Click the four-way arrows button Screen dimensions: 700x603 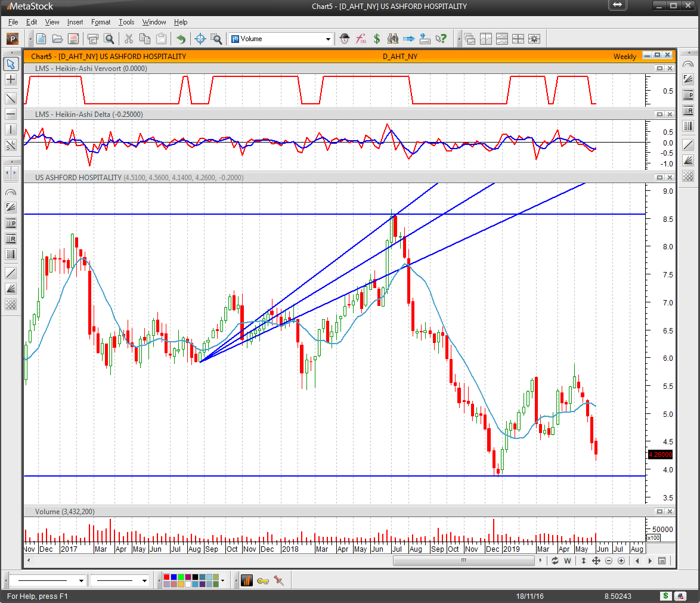(596, 561)
